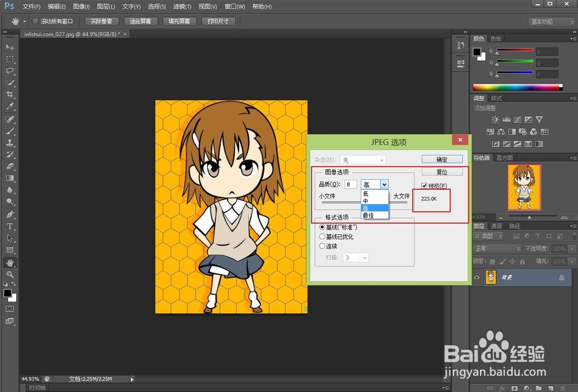Click the lock position icon in Layers panel

[x=512, y=261]
